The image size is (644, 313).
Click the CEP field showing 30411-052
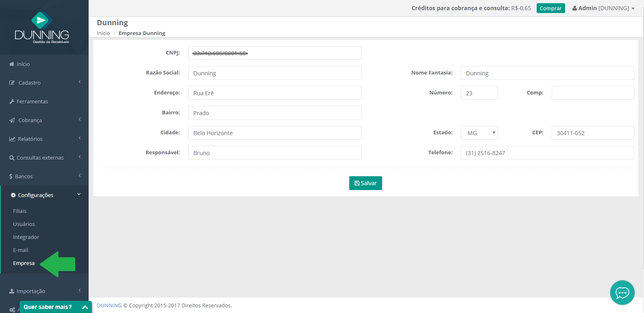pyautogui.click(x=593, y=133)
